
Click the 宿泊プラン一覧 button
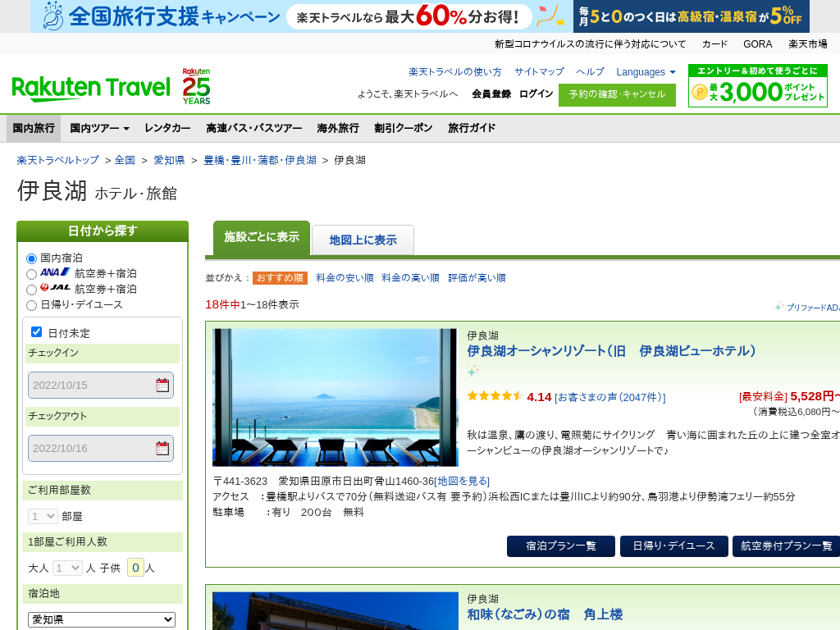coord(561,546)
